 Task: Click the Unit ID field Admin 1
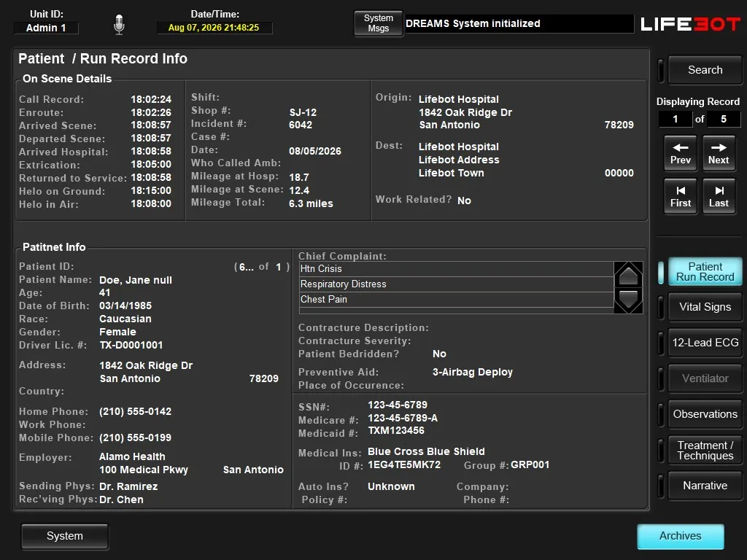click(46, 28)
